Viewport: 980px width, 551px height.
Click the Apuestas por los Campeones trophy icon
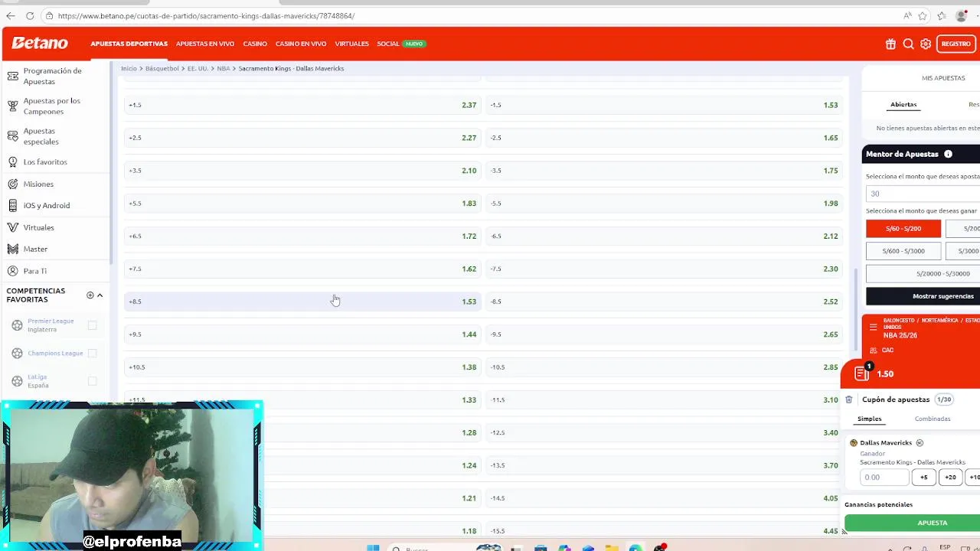(12, 106)
